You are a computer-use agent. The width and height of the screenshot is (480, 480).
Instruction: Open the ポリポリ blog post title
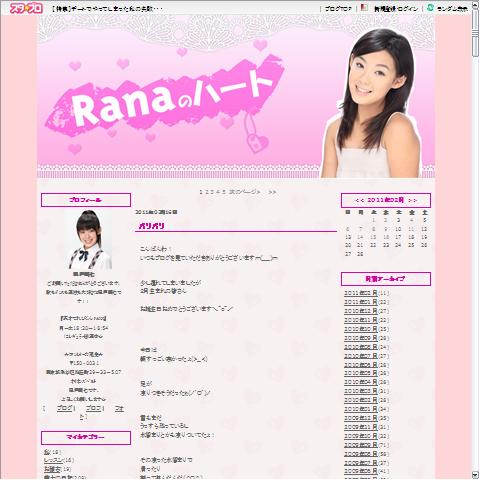point(151,226)
